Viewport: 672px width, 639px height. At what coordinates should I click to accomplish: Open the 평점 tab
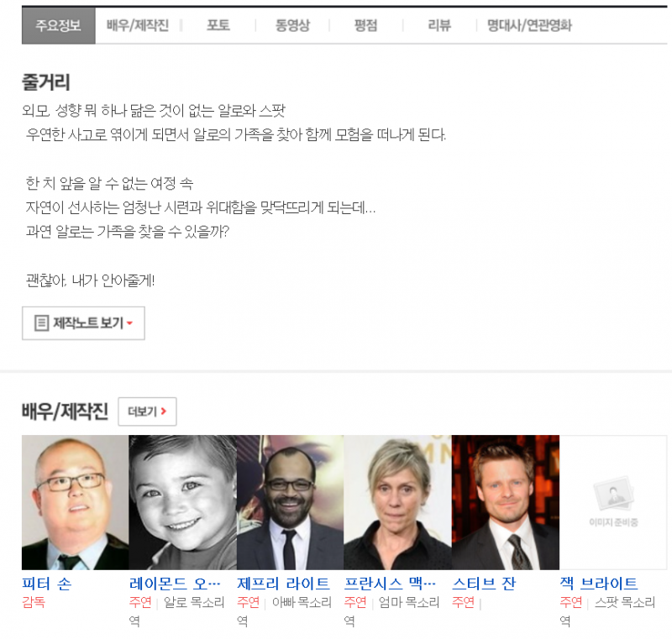[x=366, y=25]
